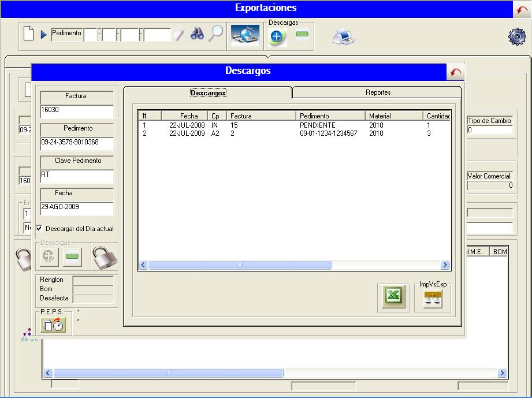
Task: Click the padlock icon in Descargos dialog
Action: [x=105, y=258]
